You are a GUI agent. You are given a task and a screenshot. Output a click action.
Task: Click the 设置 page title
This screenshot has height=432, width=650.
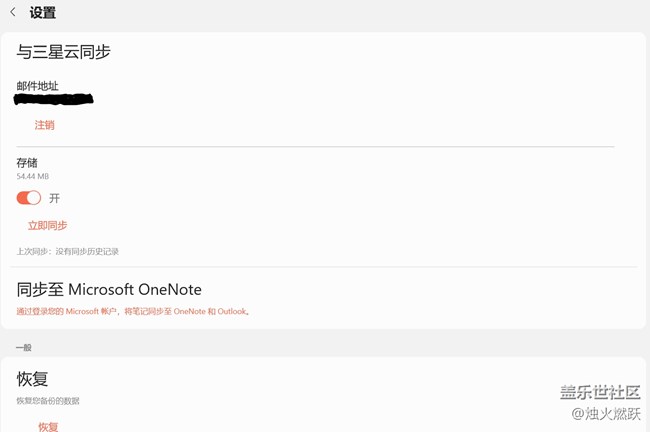click(x=43, y=13)
